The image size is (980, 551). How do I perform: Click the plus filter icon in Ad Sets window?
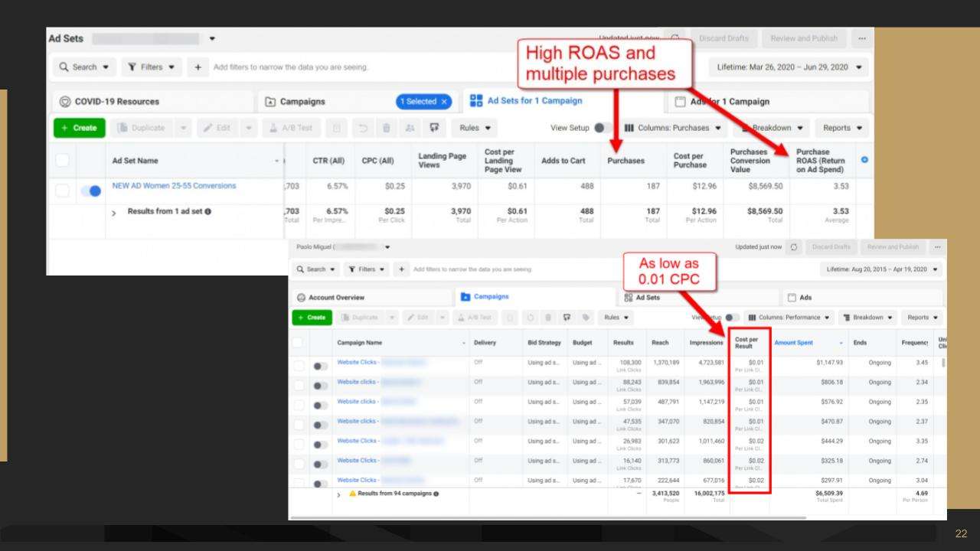(198, 67)
